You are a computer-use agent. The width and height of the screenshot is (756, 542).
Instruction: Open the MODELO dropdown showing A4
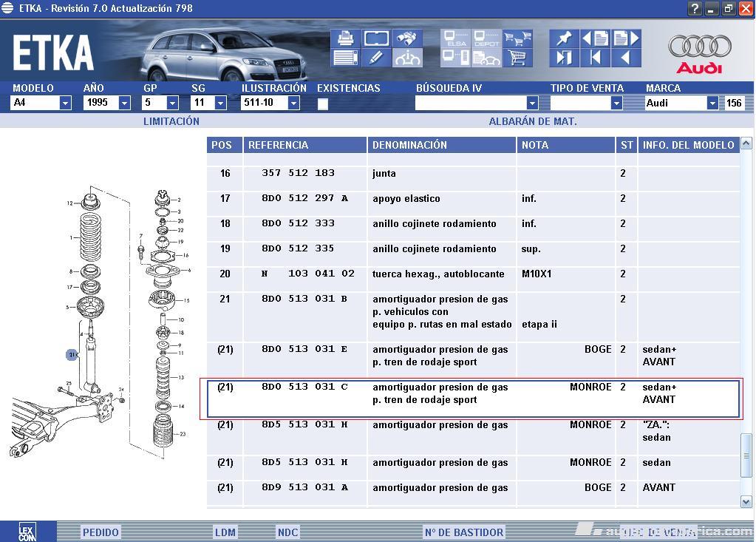[65, 103]
